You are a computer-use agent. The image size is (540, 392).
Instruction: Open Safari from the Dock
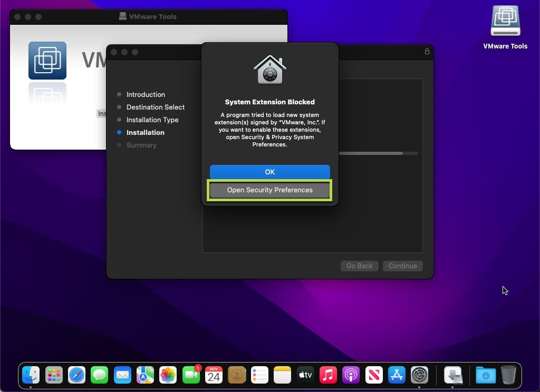pos(76,375)
